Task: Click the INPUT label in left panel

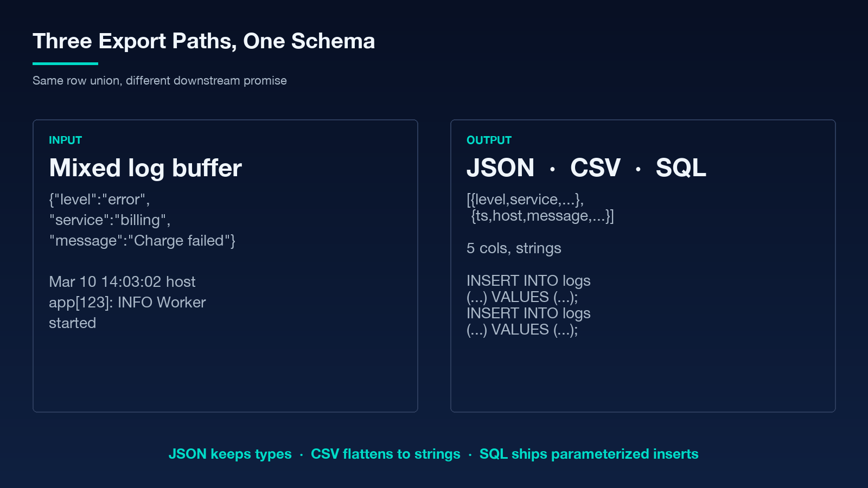Action: pos(65,140)
